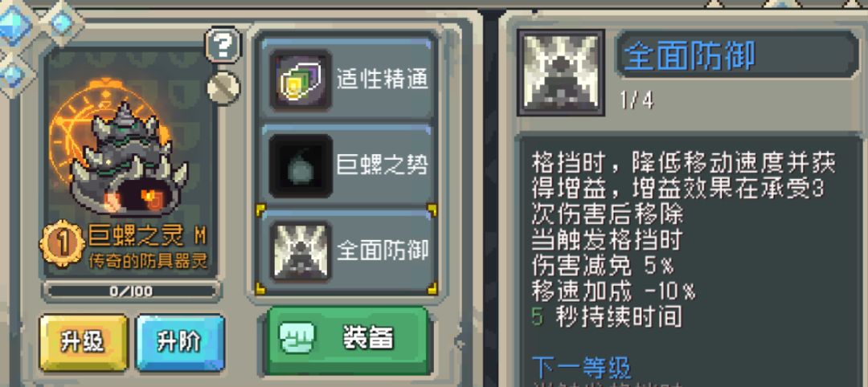868x387 pixels.
Task: Click the 0/100 experience progress bar
Action: pos(132,291)
